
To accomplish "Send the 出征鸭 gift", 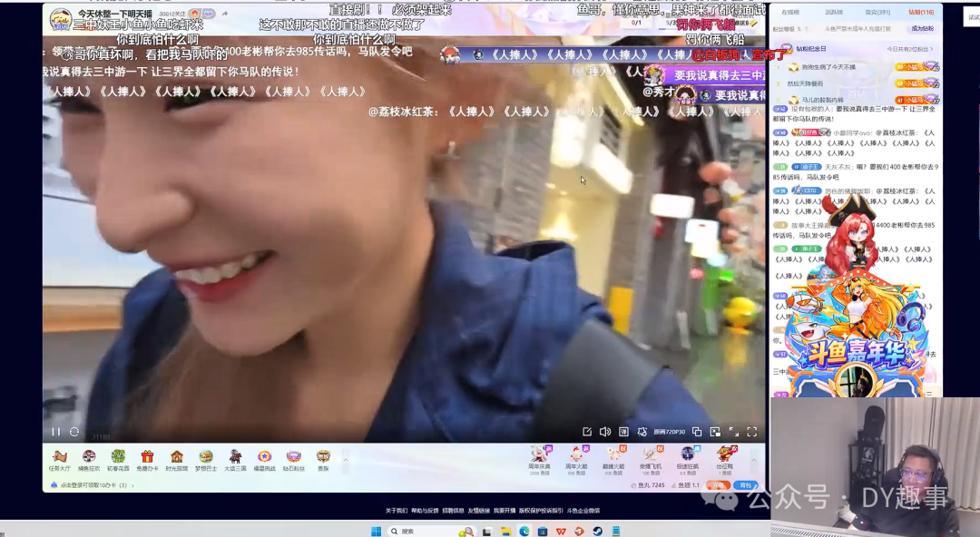I will (724, 461).
